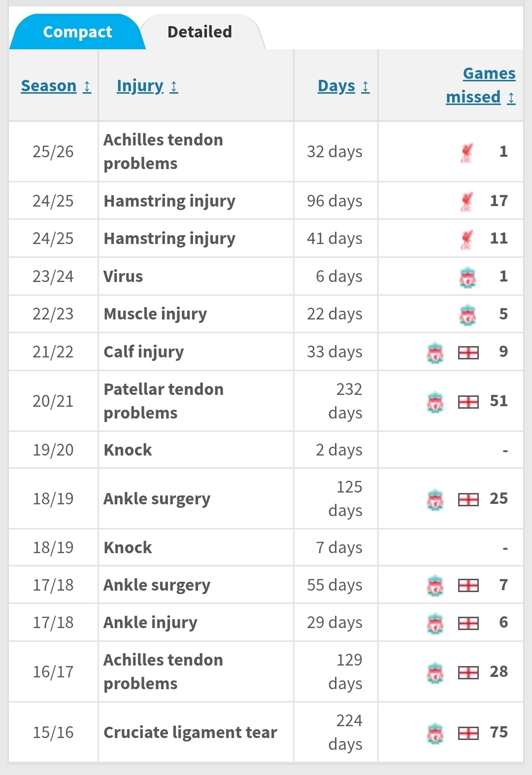The width and height of the screenshot is (532, 775).
Task: Click England flag in Calf injury row
Action: coord(468,352)
